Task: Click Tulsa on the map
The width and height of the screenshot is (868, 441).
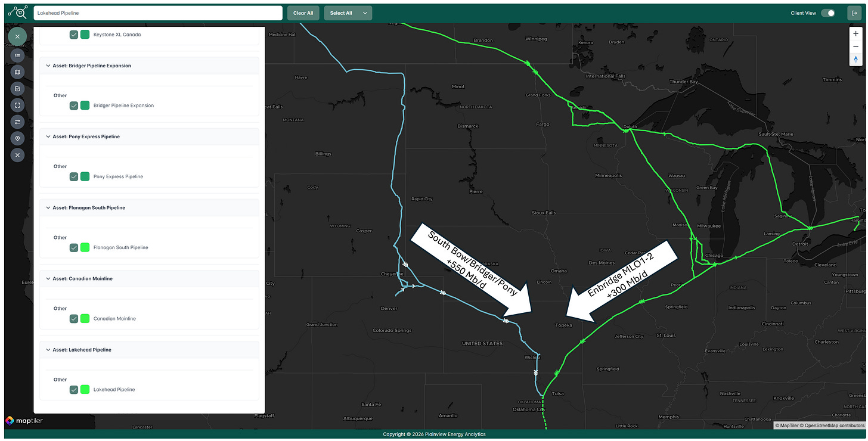Action: click(558, 393)
